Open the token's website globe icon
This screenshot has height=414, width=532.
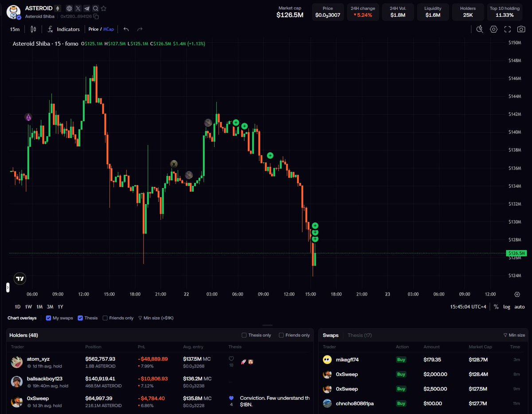click(x=69, y=8)
